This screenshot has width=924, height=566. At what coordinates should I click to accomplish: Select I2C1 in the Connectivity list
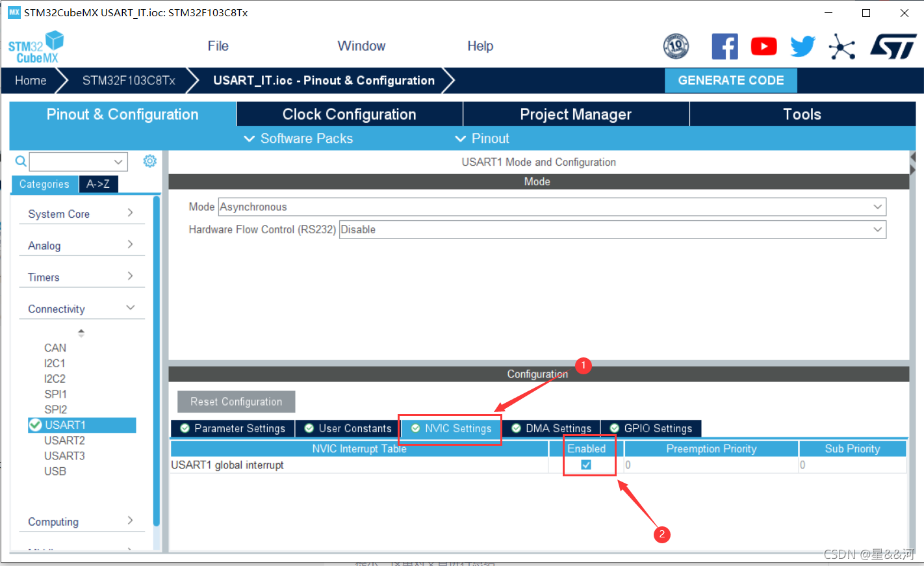pyautogui.click(x=55, y=363)
